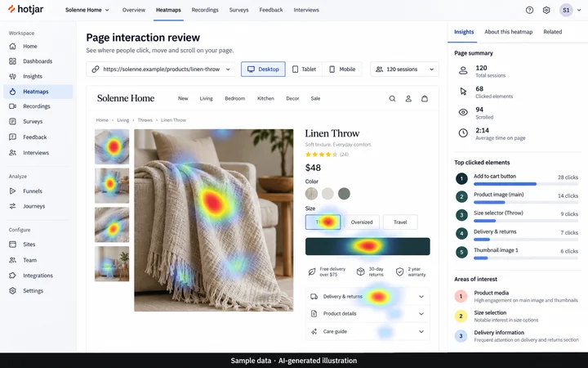Go to the Recordings tab in top nav

205,10
